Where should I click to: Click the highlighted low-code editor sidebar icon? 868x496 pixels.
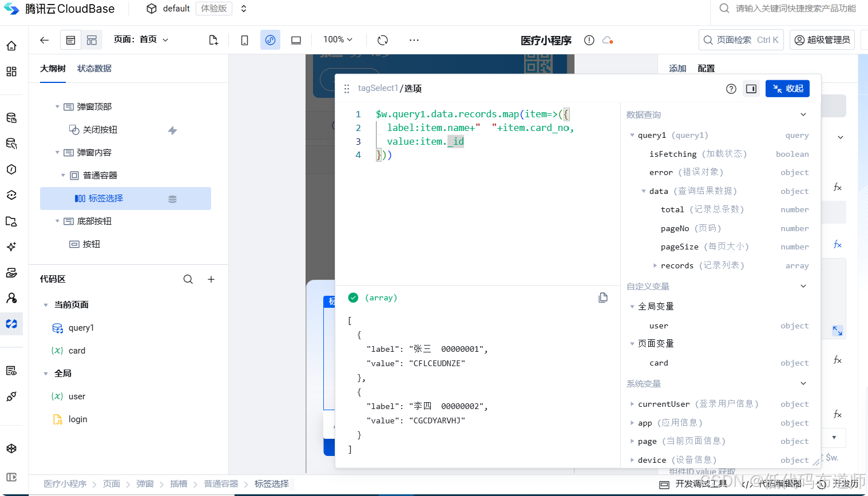point(11,324)
